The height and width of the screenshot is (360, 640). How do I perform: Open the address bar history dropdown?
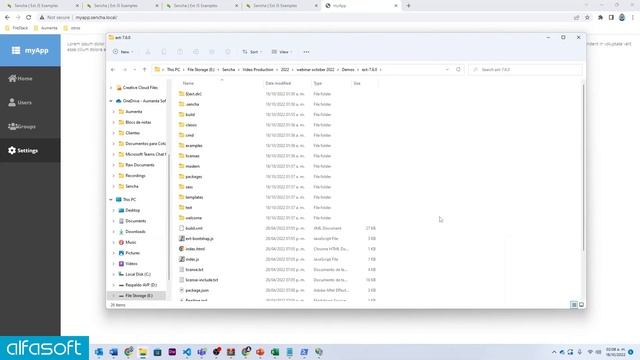[x=447, y=70]
